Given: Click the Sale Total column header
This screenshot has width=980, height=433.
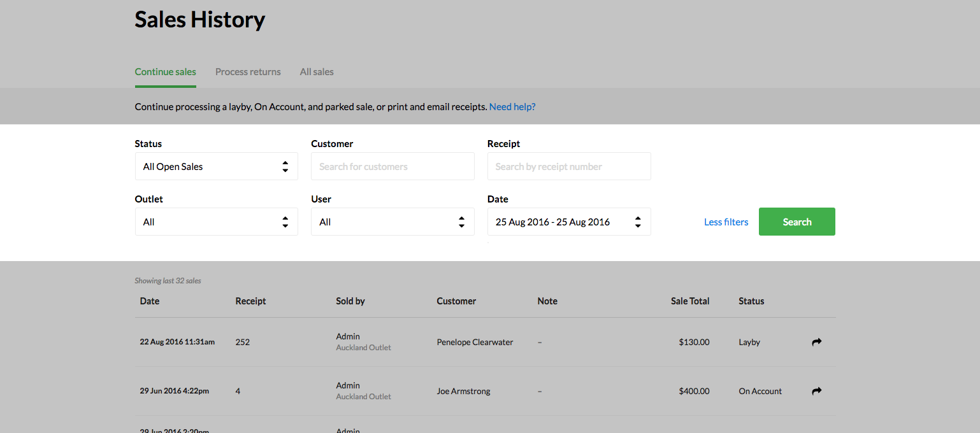Looking at the screenshot, I should click(x=689, y=301).
